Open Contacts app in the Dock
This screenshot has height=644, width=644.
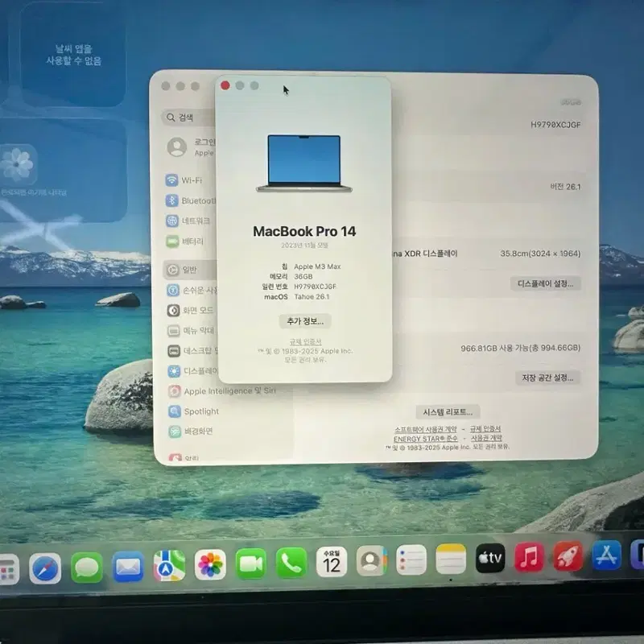coord(372,560)
